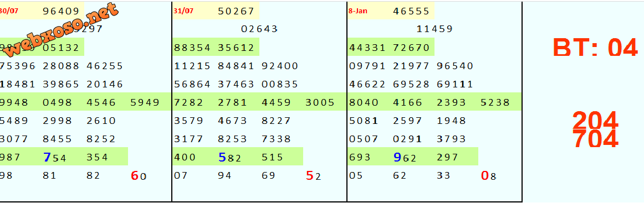Click the BT: 04 label
This screenshot has width=644, height=203.
pyautogui.click(x=595, y=46)
